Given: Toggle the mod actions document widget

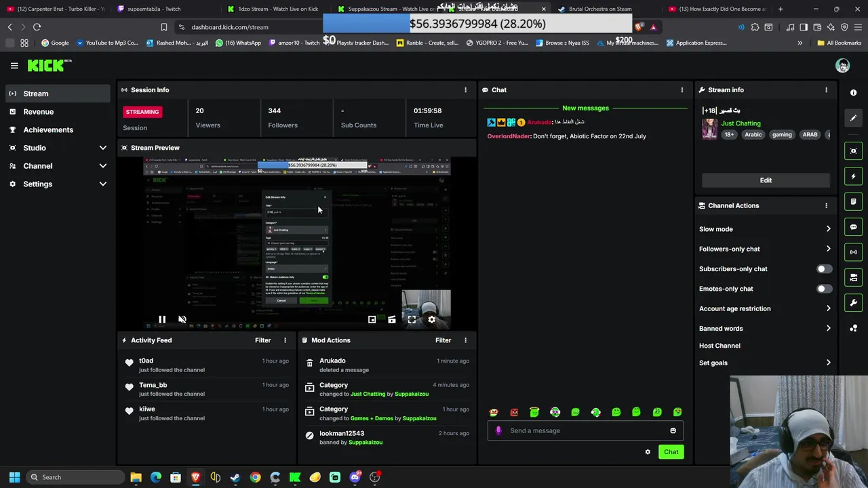Looking at the screenshot, I should (853, 201).
